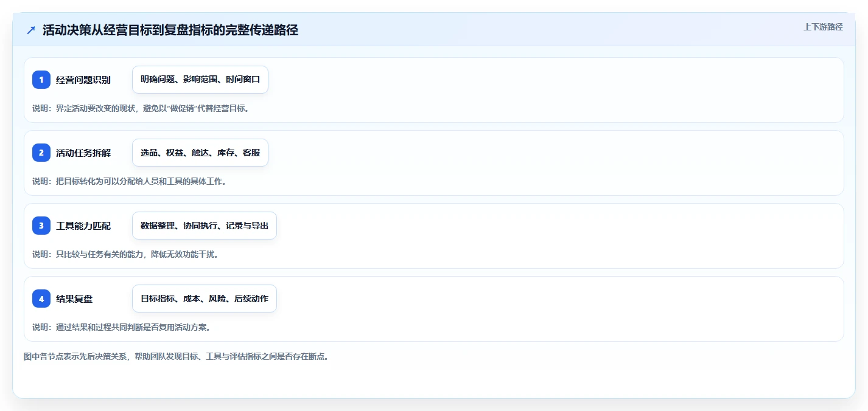
Task: Click the 上下游路径 label in header
Action: point(823,27)
